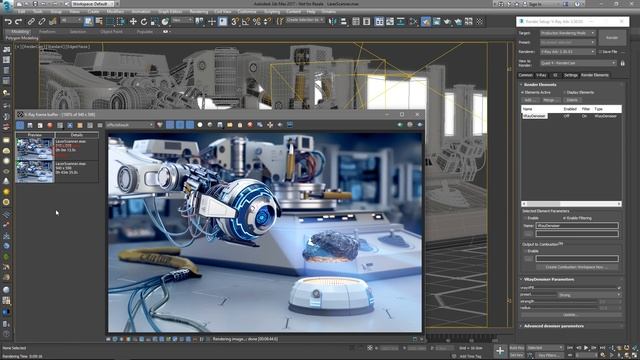The width and height of the screenshot is (640, 360).
Task: Click the Add button for render elements
Action: click(529, 100)
